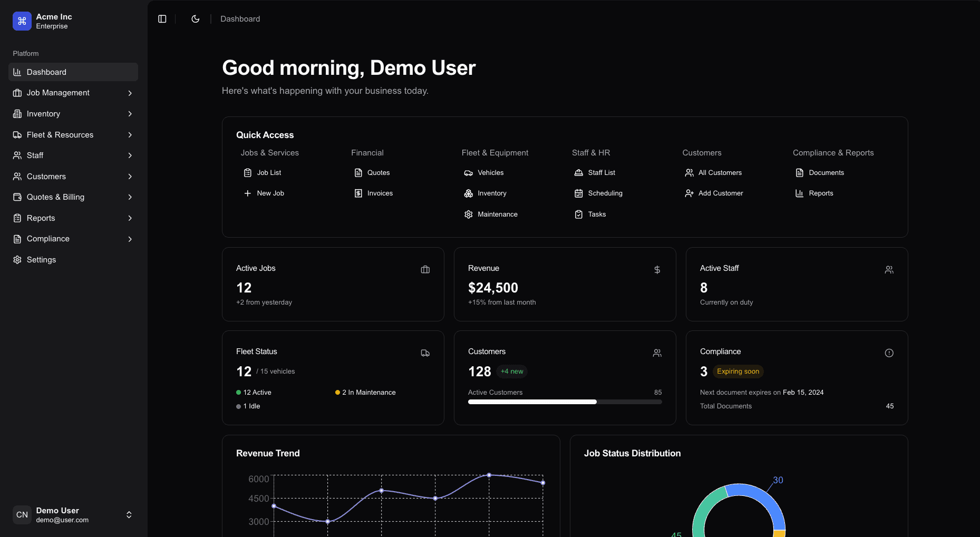980x537 pixels.
Task: Toggle dark mode moon icon
Action: coord(196,19)
